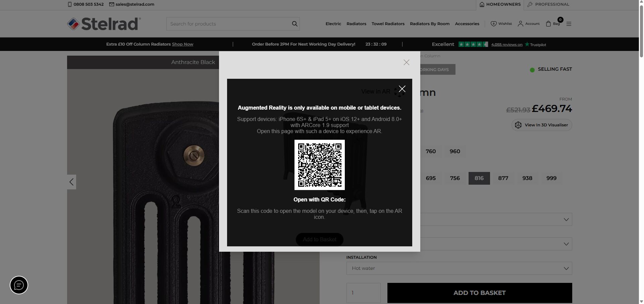This screenshot has width=644, height=304.
Task: Open the Wishlist heart icon
Action: (x=493, y=24)
